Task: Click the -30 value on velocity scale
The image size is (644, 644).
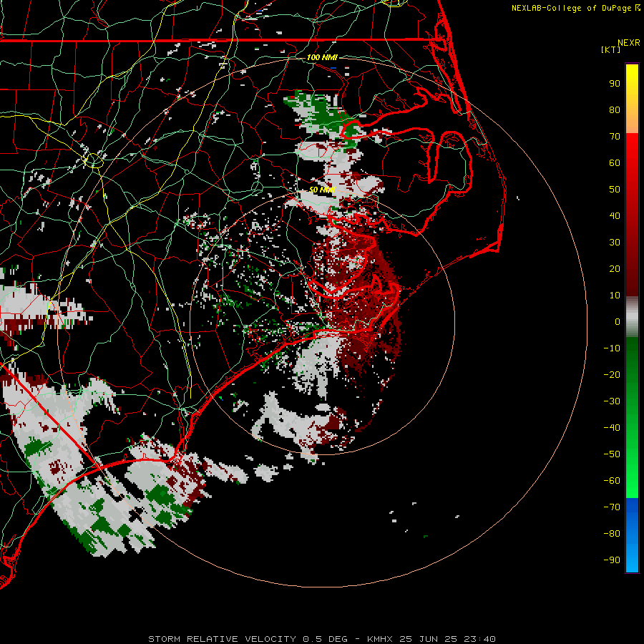Action: (x=612, y=401)
